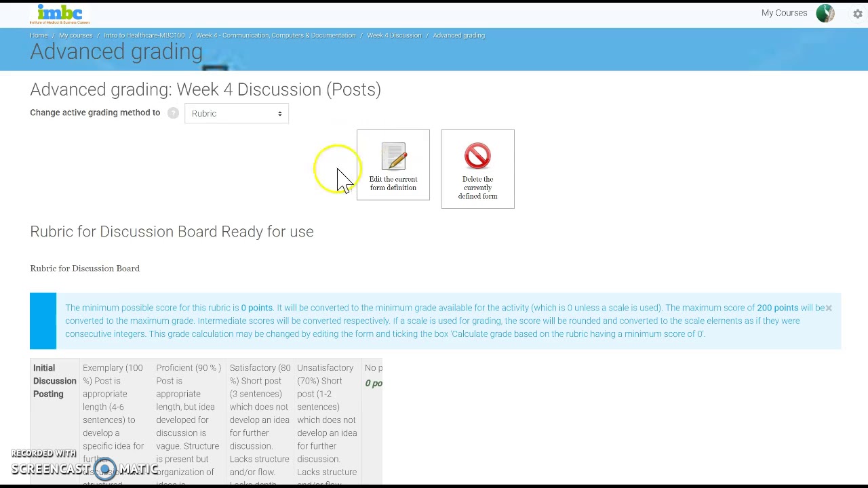Click 'Rubric for Discussion Board Ready for use' heading
Image resolution: width=868 pixels, height=488 pixels.
pos(172,232)
